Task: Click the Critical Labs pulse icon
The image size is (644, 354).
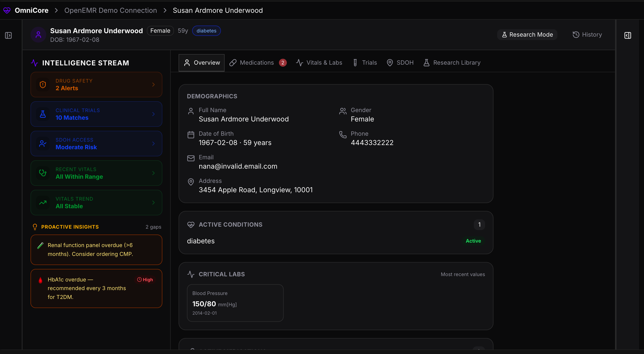Action: [191, 274]
